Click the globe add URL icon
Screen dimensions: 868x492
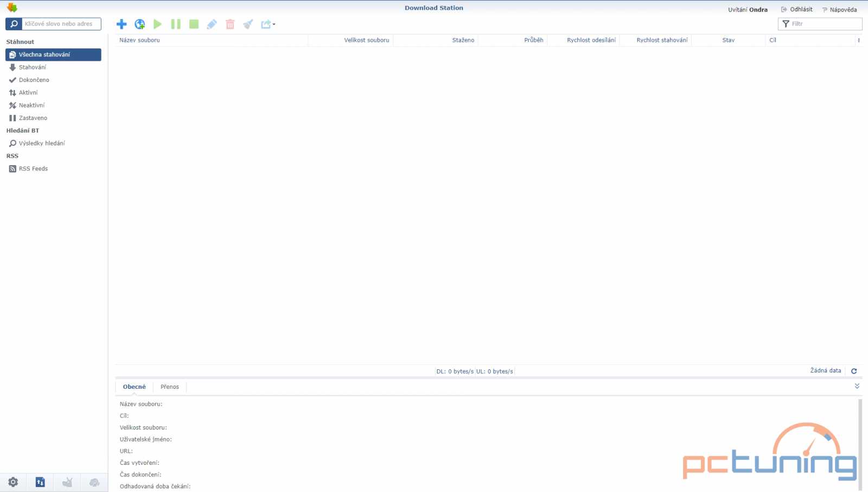click(139, 24)
